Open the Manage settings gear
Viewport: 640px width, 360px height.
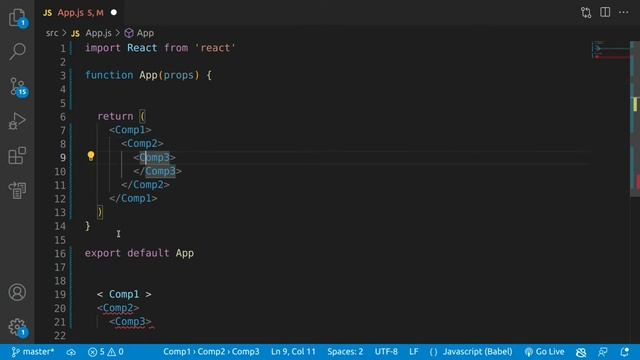coord(17,327)
